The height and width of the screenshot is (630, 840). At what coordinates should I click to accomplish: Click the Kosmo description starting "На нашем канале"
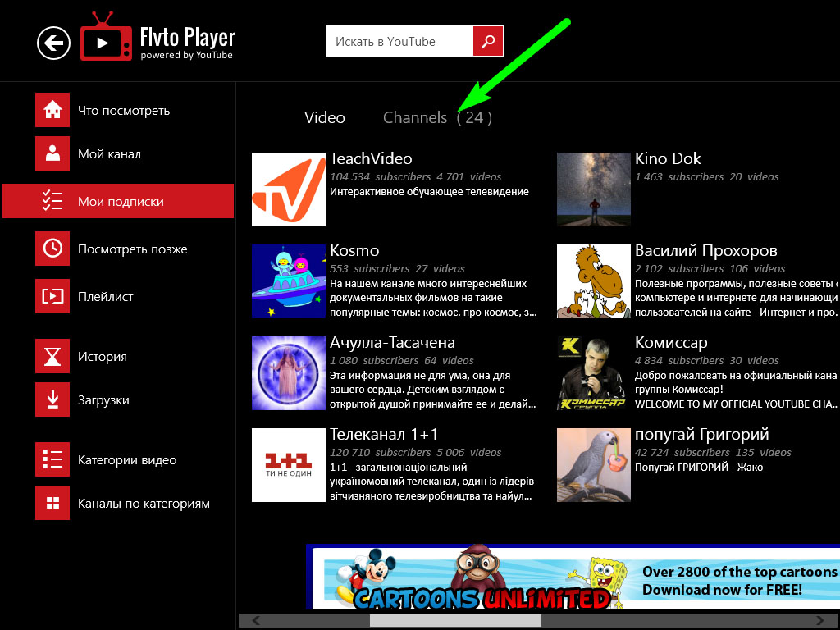433,298
